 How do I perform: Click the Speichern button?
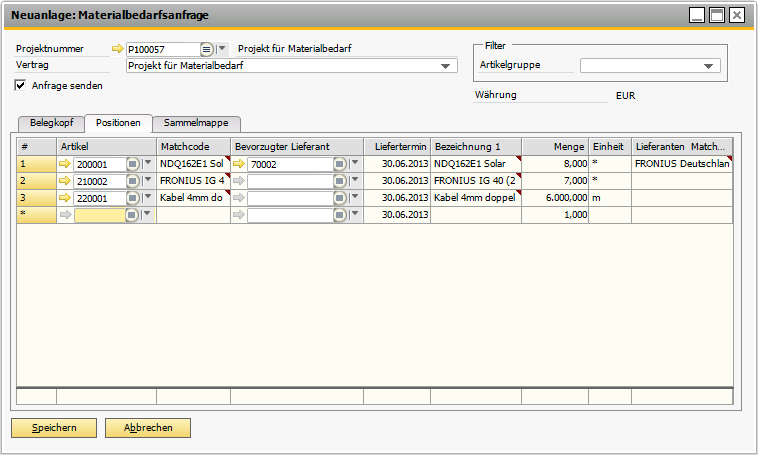[53, 428]
